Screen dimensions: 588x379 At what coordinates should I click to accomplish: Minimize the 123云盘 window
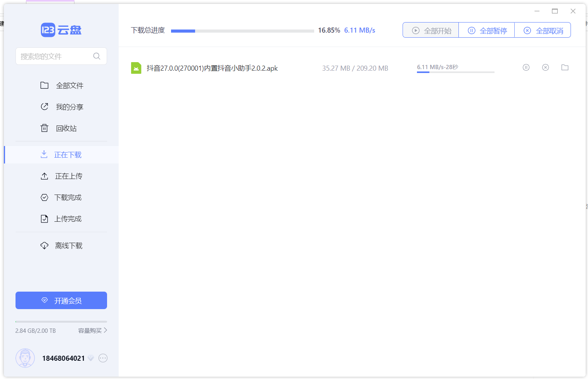point(537,11)
